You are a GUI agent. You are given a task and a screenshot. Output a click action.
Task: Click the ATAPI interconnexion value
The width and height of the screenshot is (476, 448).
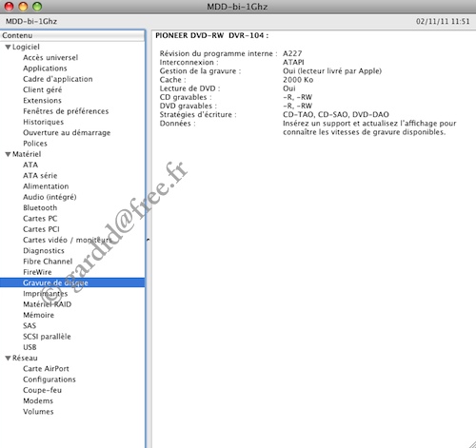click(x=293, y=62)
